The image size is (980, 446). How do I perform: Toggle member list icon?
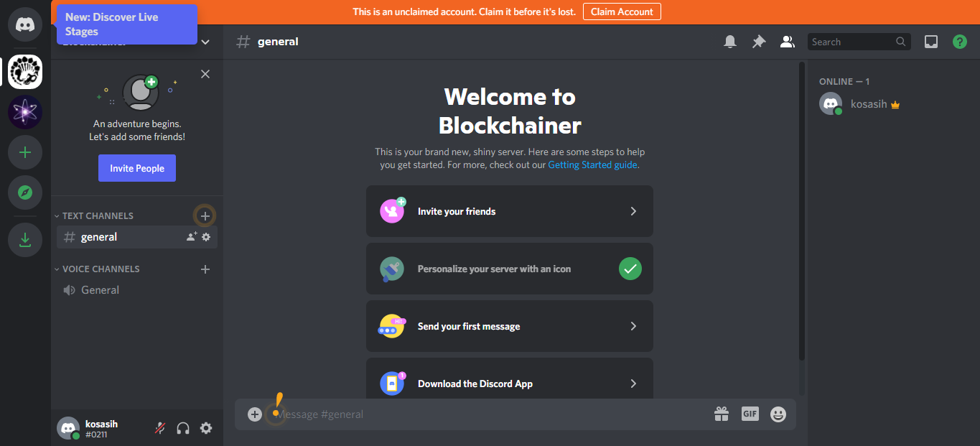pos(788,42)
